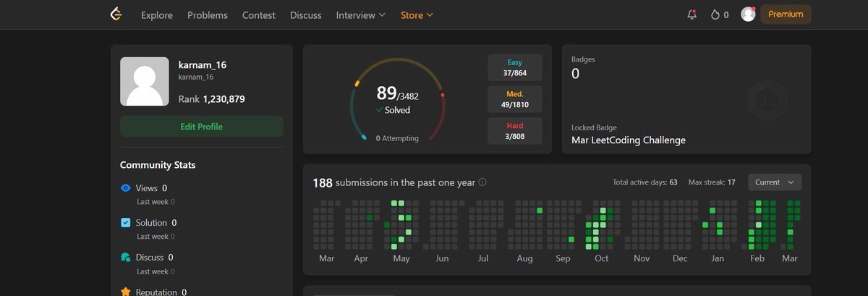The width and height of the screenshot is (868, 296).
Task: Expand the Interview dropdown menu
Action: (361, 14)
